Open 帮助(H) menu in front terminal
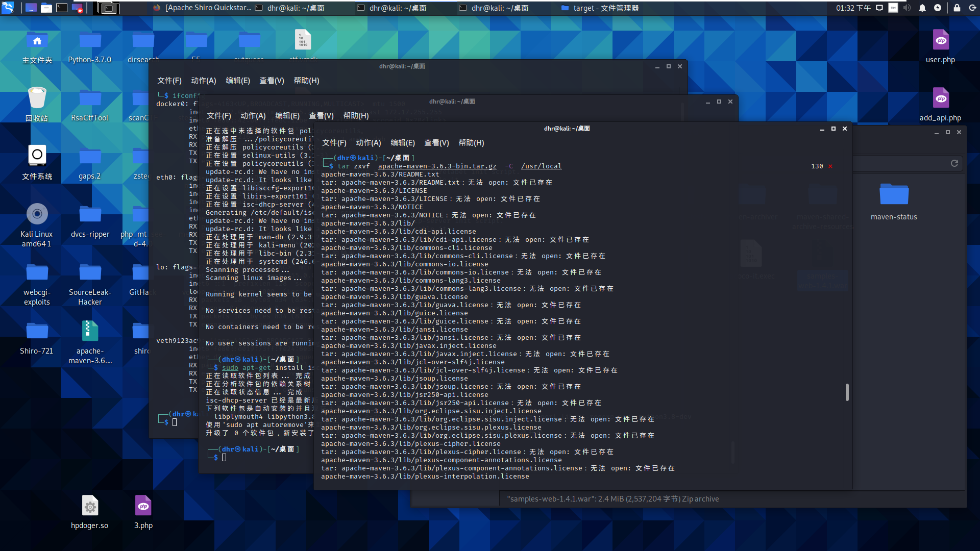 coord(471,143)
